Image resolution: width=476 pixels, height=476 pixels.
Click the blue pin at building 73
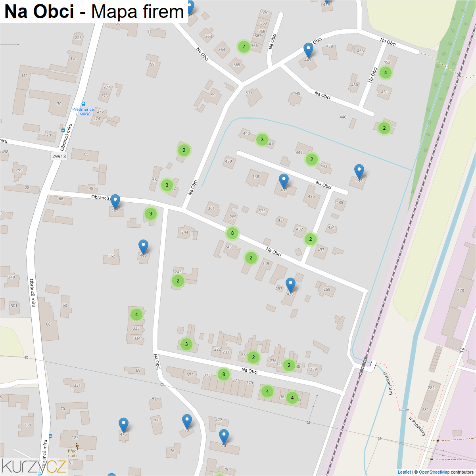click(187, 422)
